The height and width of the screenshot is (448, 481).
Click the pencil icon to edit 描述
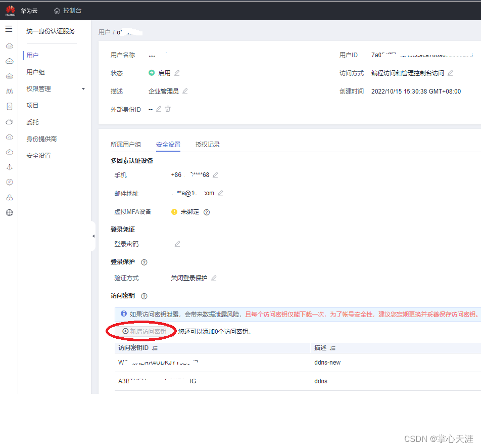click(185, 91)
